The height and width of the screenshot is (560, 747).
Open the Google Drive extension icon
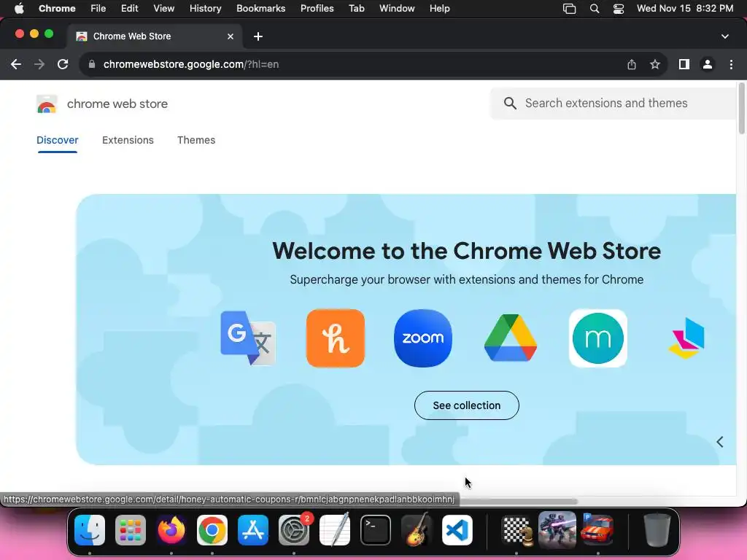510,338
